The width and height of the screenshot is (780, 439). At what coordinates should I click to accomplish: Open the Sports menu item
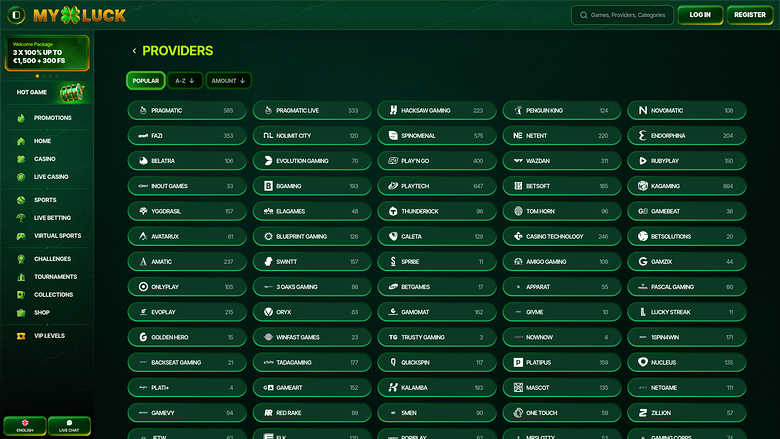click(45, 200)
